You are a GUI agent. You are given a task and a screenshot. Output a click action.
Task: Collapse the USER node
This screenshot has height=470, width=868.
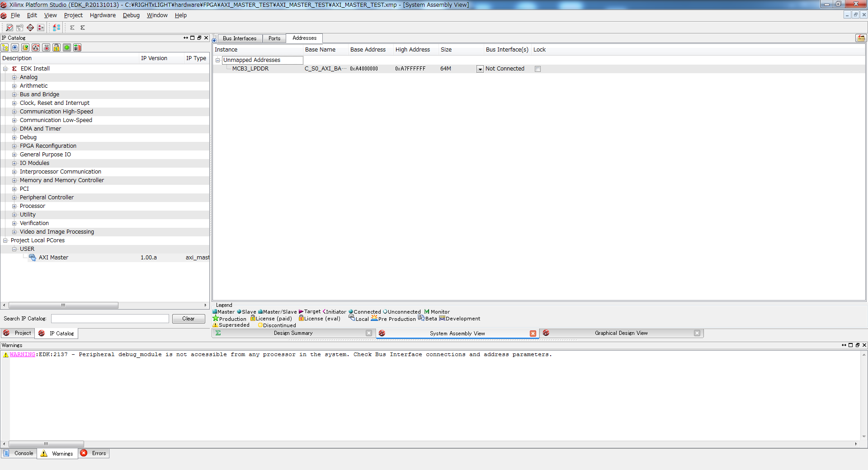[x=14, y=249]
